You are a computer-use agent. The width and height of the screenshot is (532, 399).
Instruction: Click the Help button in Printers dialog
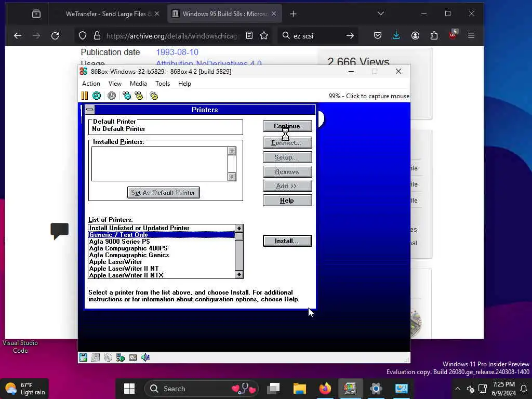287,201
